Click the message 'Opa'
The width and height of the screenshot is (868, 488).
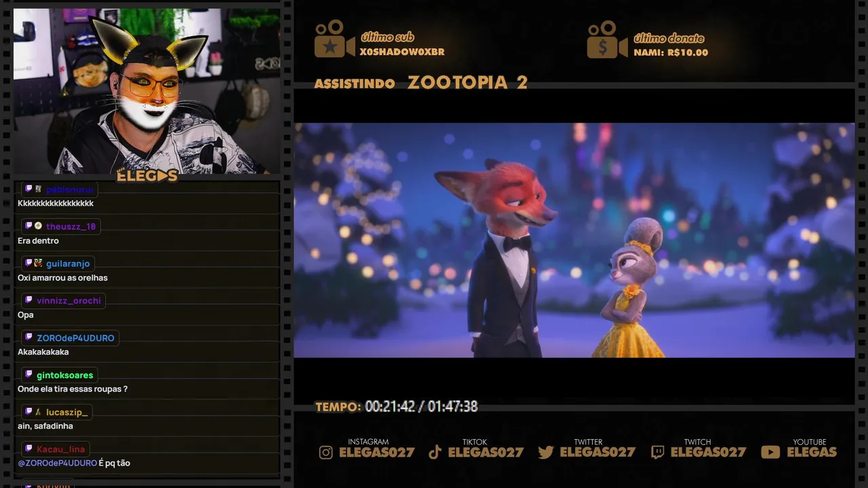(26, 314)
